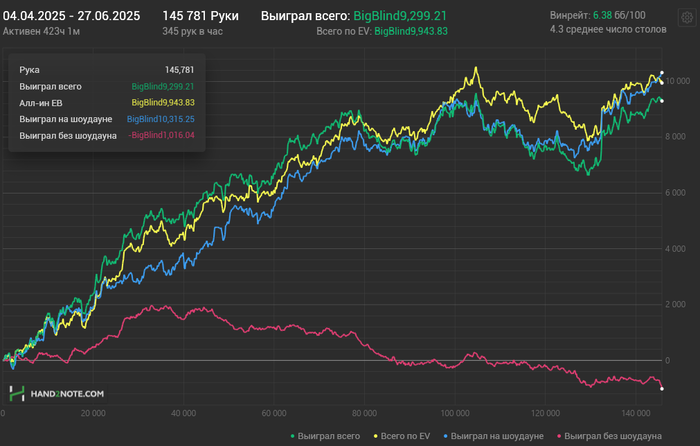Click tooltip 'Выиграл без шоудауна' -BigBlind1,016.04 row

coord(107,136)
